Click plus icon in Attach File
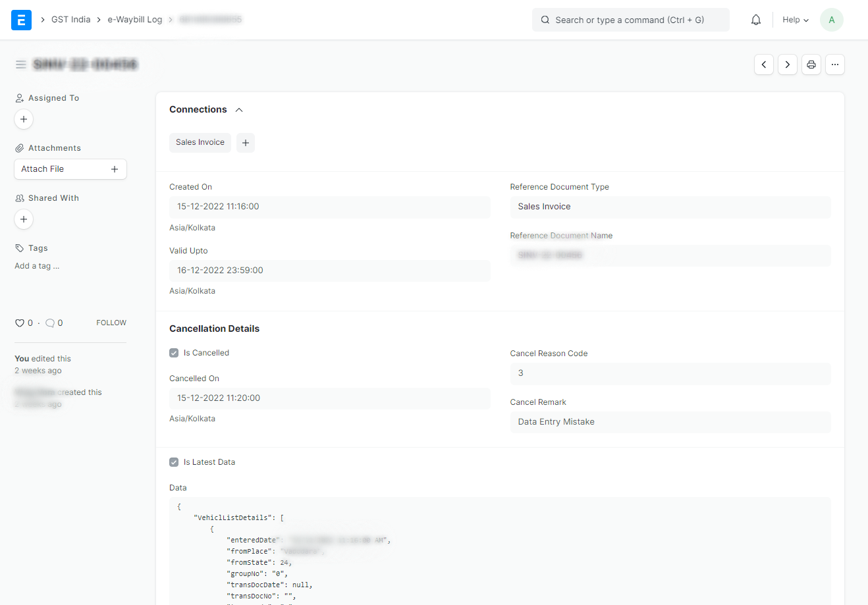 tap(115, 169)
